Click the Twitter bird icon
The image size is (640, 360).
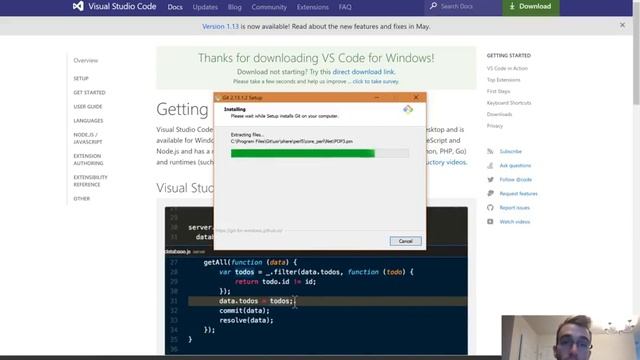pos(490,180)
